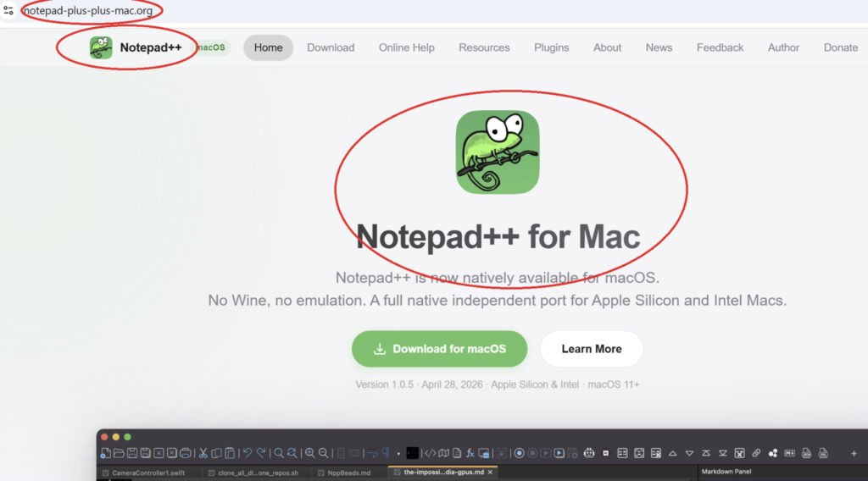This screenshot has height=481, width=868.
Task: Click the chain link toolbar icon
Action: point(756,453)
